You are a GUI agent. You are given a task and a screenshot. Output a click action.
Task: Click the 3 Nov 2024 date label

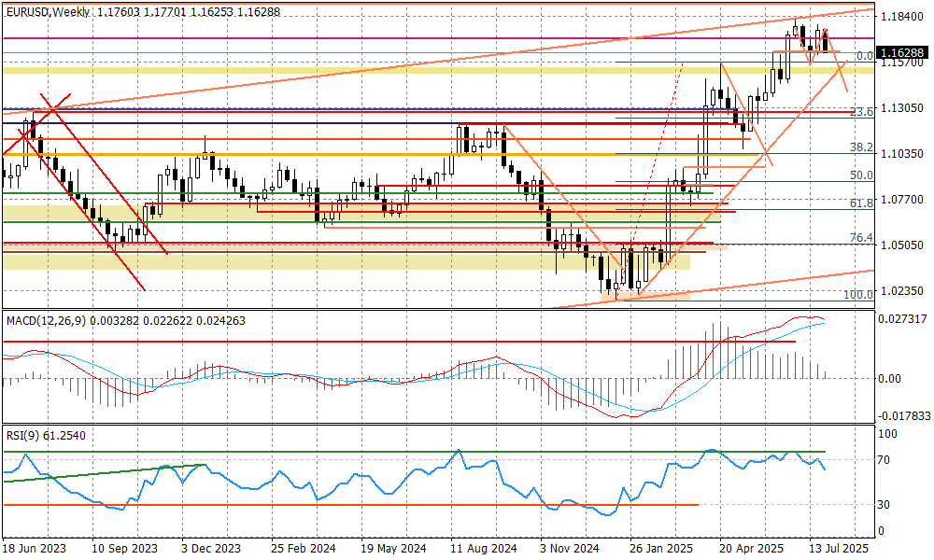click(570, 548)
